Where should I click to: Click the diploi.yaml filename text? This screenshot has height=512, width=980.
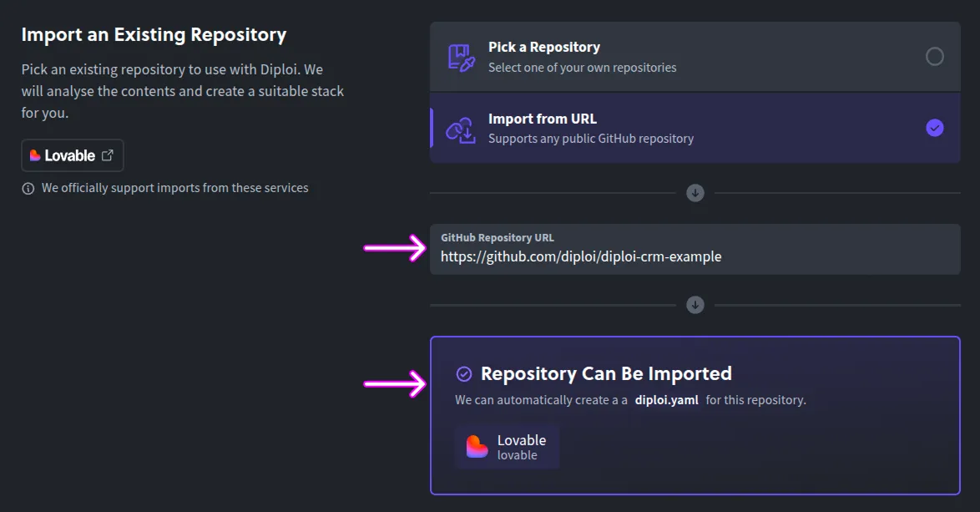[666, 400]
